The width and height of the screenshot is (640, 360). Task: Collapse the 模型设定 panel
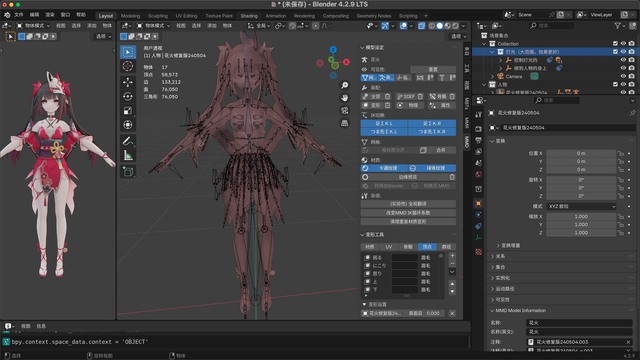tap(362, 48)
